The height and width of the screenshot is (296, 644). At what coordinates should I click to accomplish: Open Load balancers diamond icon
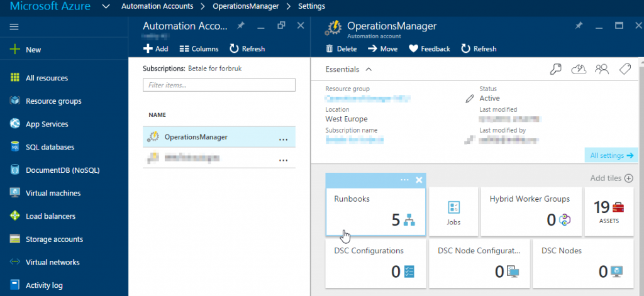click(x=15, y=216)
